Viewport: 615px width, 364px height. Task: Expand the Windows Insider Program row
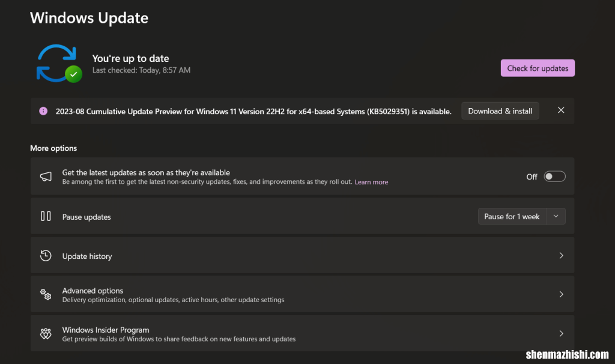(561, 333)
